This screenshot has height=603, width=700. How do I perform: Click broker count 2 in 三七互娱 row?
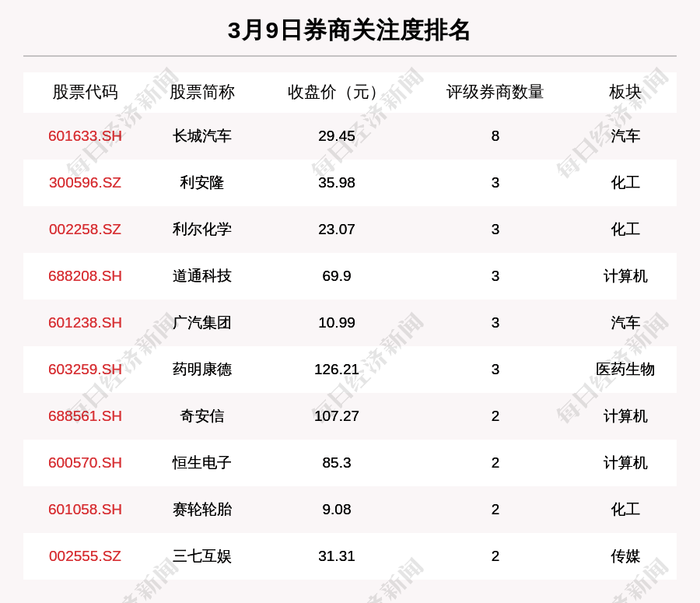(495, 556)
